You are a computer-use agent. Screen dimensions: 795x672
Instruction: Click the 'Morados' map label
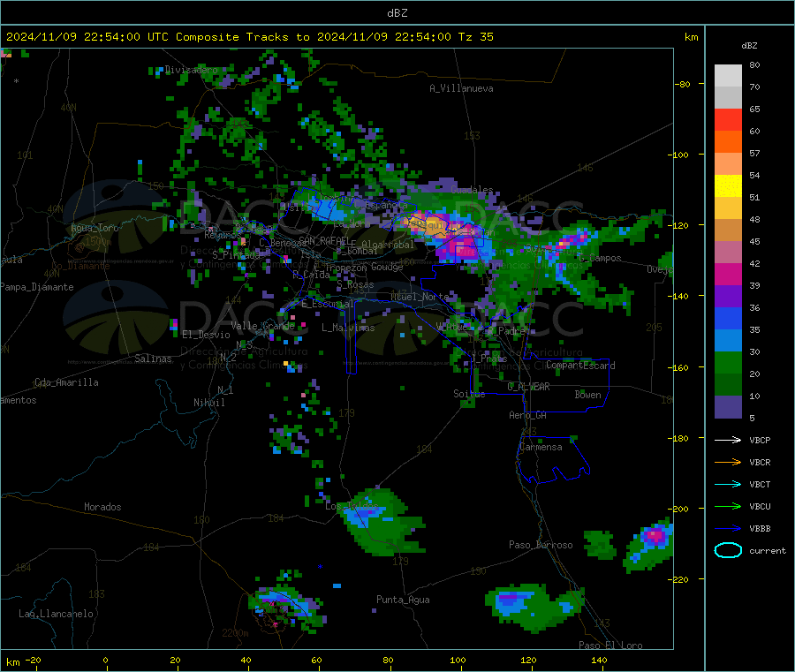coord(102,507)
